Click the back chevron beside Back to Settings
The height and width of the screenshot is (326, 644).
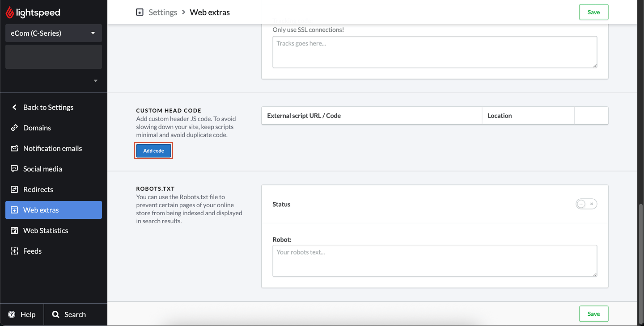[14, 107]
